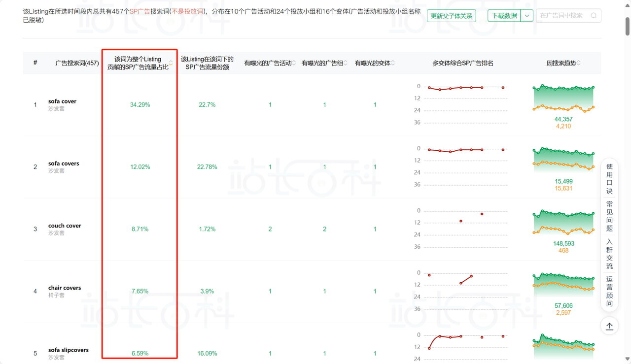Viewport: 631px width, 364px height.
Task: Click the 6.59% traffic share value
Action: [140, 353]
